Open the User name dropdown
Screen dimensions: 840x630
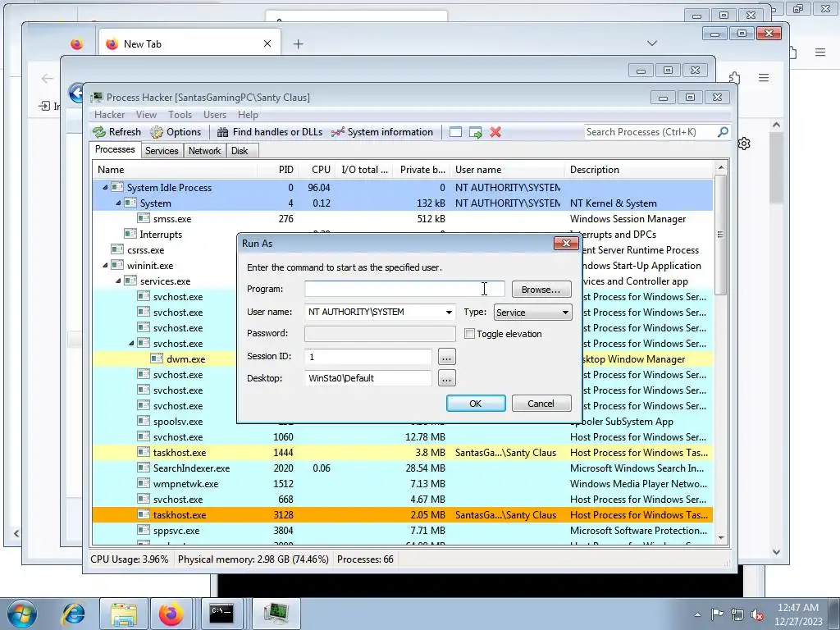449,313
